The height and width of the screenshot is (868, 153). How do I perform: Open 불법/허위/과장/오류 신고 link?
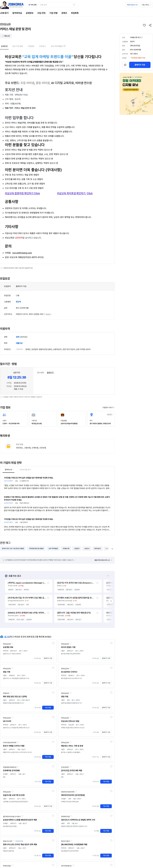tap(103, 560)
